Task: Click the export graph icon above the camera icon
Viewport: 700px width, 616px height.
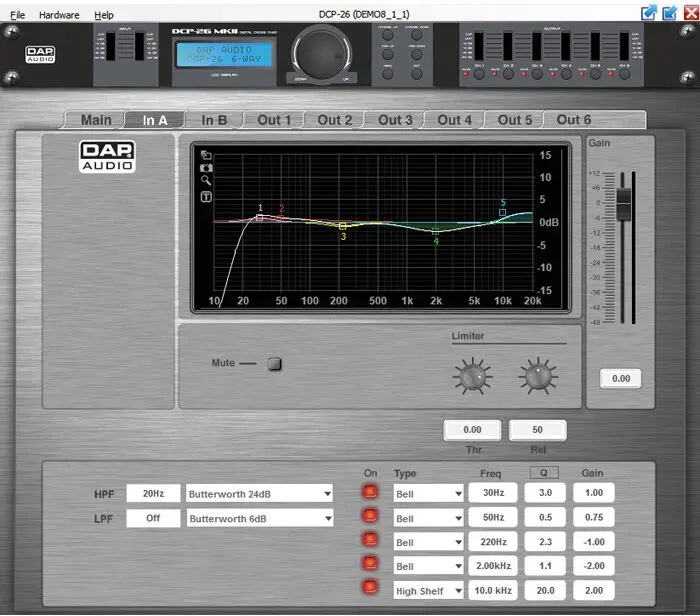Action: 206,155
